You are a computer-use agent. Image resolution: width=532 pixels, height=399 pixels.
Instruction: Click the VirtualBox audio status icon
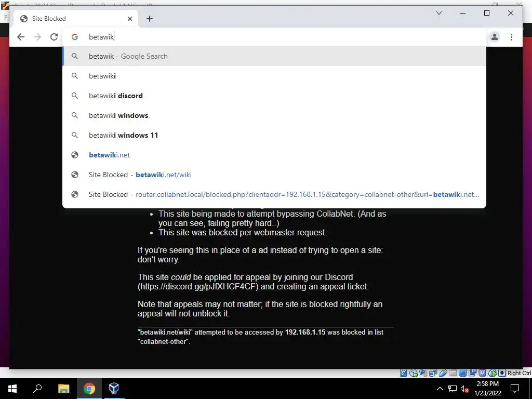click(x=423, y=373)
